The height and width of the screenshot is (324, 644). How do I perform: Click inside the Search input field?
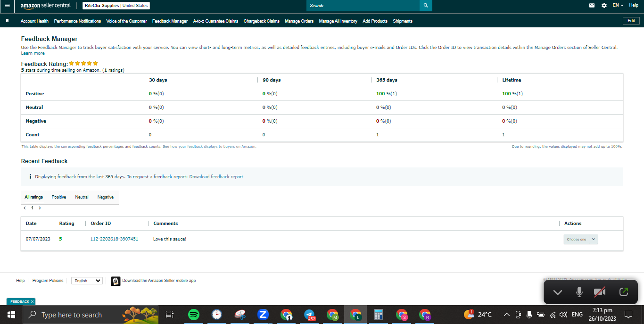[363, 6]
